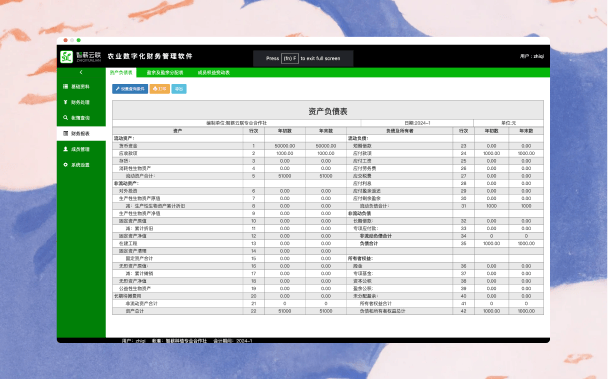Select the 固定资产合计 row label
The image size is (608, 379).
(x=139, y=258)
